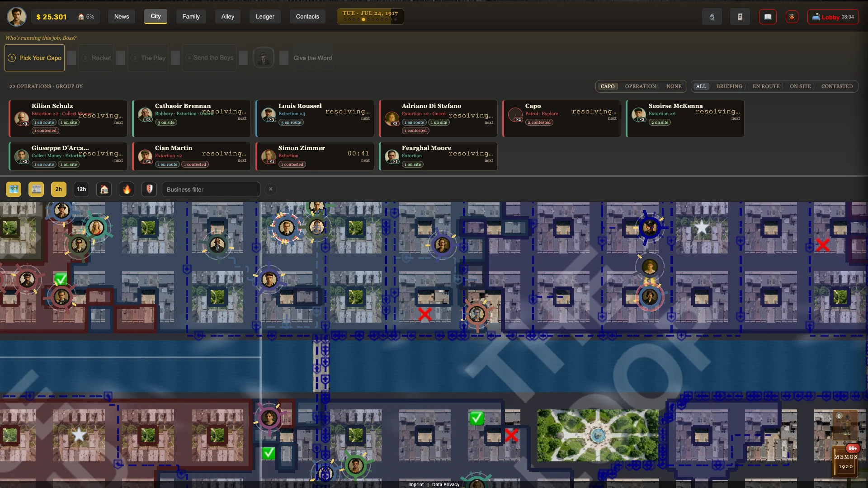The width and height of the screenshot is (868, 488).
Task: Click the $ 25.301 cash balance
Action: click(52, 17)
